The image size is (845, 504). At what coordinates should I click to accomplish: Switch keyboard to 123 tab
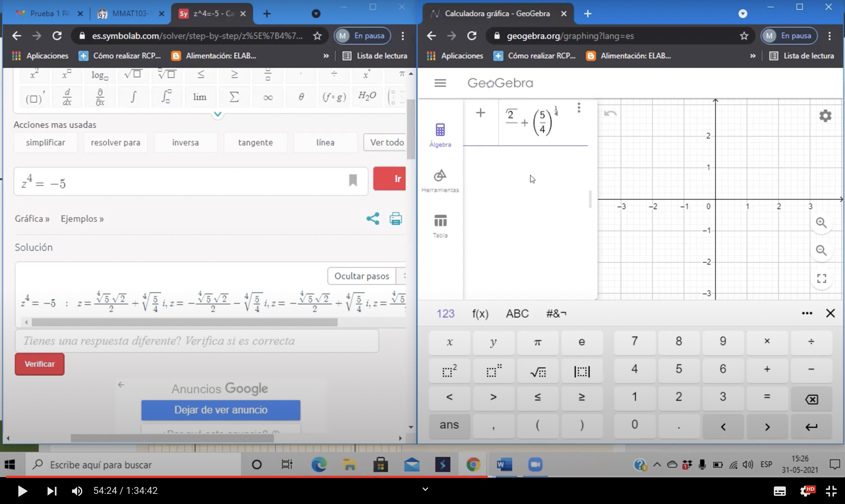click(445, 314)
